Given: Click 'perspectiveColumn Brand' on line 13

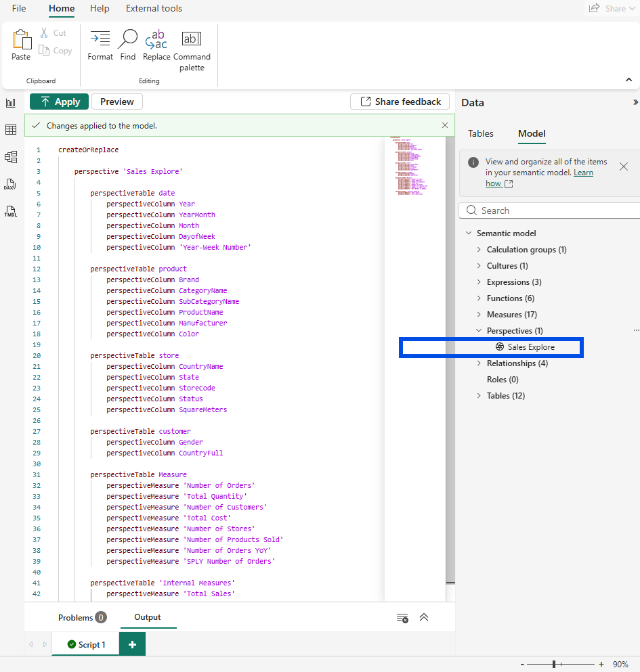Looking at the screenshot, I should pyautogui.click(x=152, y=279).
